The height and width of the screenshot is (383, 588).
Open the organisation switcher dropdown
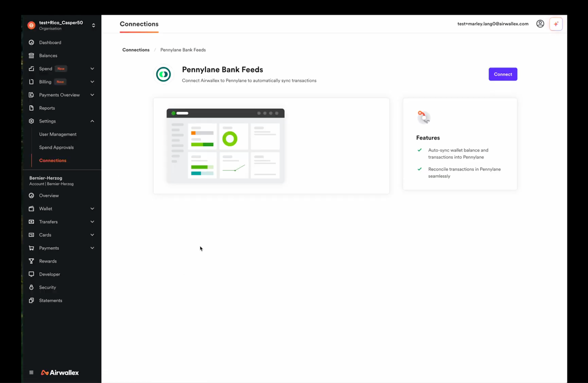click(x=93, y=25)
